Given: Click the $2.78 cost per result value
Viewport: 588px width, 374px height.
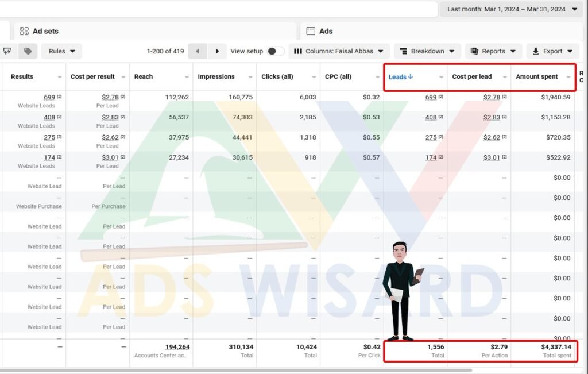Looking at the screenshot, I should pyautogui.click(x=110, y=97).
